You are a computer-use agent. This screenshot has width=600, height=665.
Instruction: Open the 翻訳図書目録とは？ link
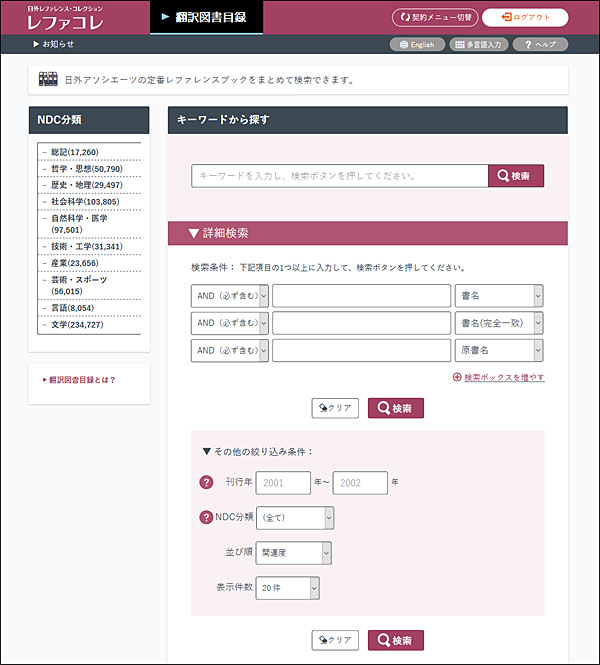point(80,380)
